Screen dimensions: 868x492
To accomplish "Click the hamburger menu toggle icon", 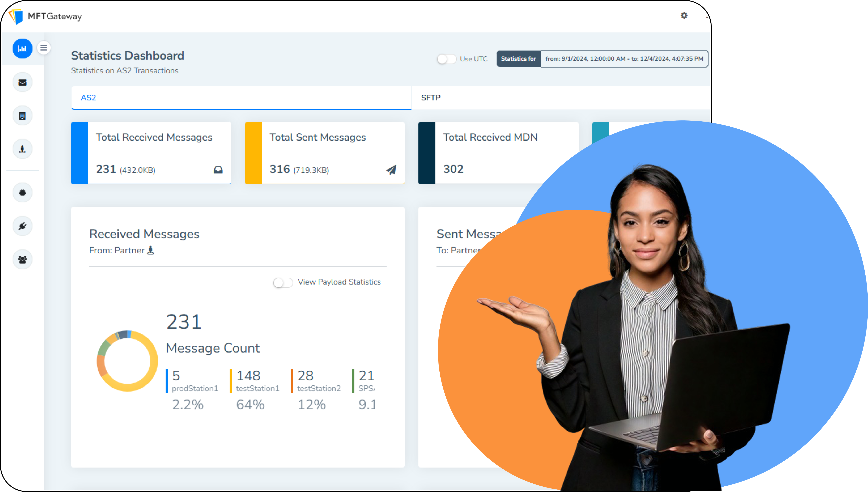I will 44,48.
